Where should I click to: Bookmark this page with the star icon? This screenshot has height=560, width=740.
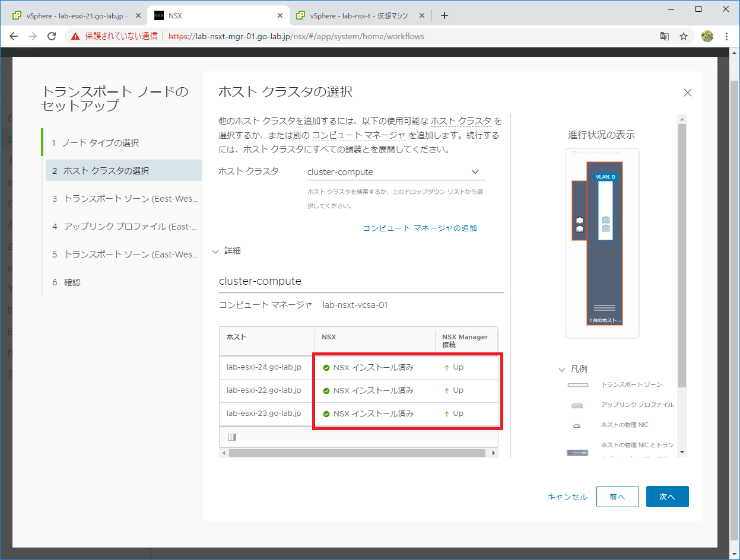point(684,36)
